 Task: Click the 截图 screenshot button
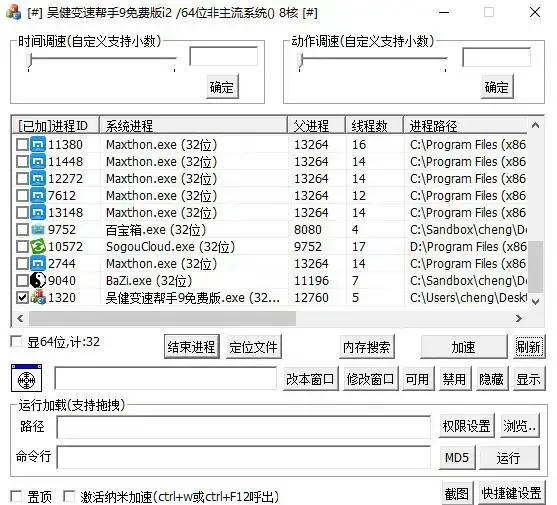click(x=458, y=493)
